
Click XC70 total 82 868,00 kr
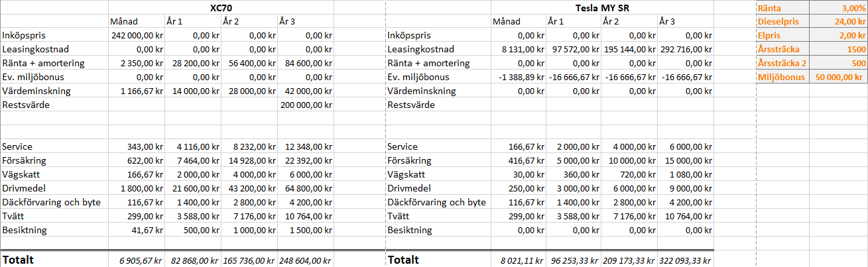click(x=193, y=260)
